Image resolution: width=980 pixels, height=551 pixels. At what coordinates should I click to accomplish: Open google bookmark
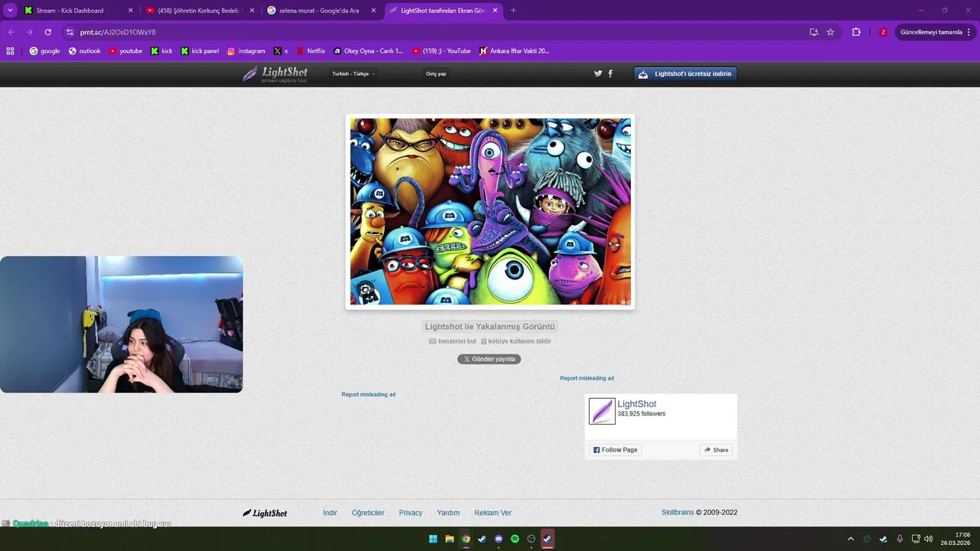click(x=44, y=51)
